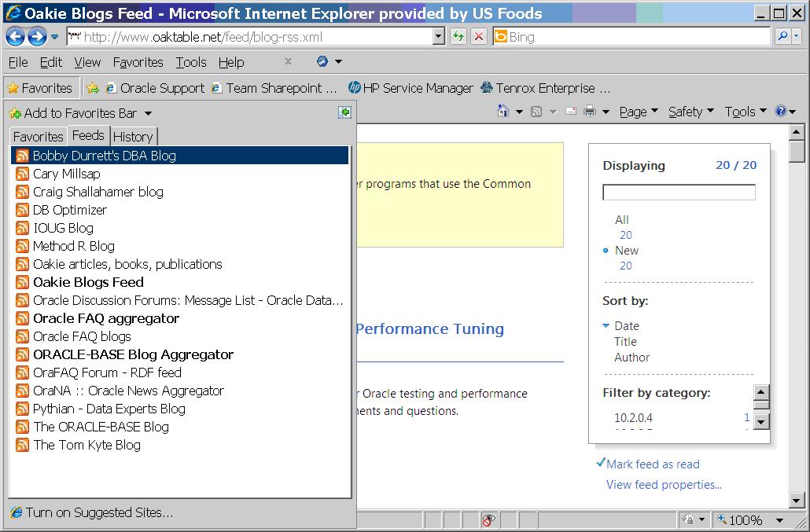Open View feed properties link
This screenshot has height=532, width=810.
point(665,485)
